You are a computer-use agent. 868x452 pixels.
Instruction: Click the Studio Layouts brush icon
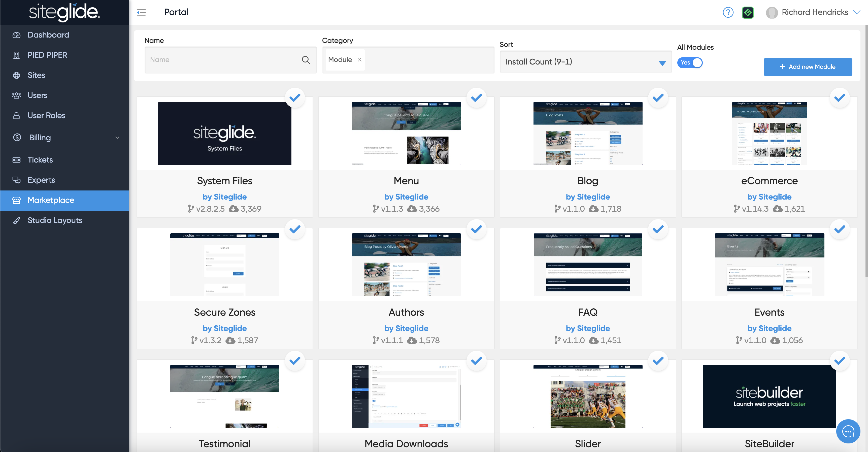17,220
